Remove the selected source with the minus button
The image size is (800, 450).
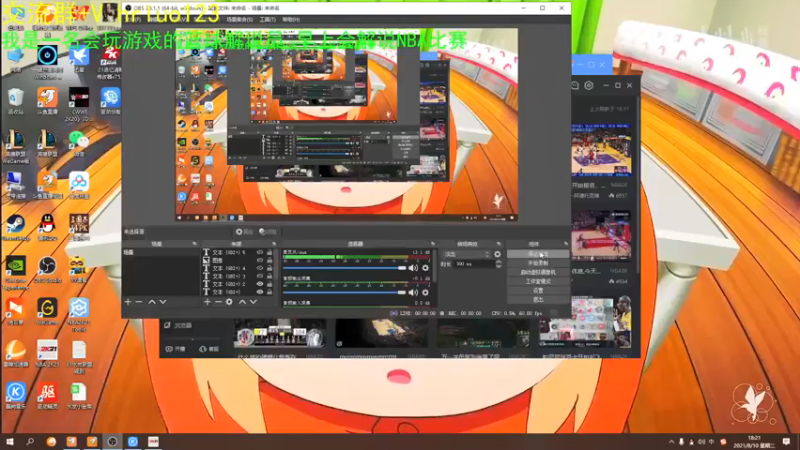click(218, 302)
